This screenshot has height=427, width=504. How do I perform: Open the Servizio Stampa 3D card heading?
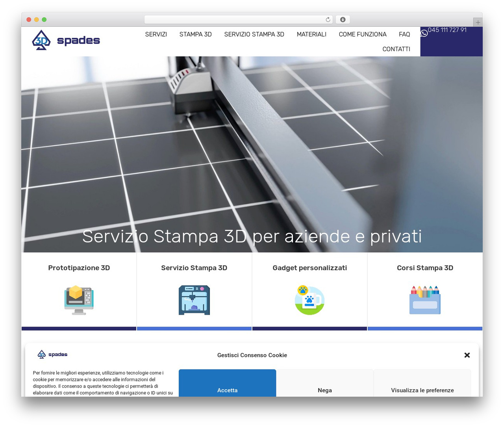pyautogui.click(x=194, y=268)
